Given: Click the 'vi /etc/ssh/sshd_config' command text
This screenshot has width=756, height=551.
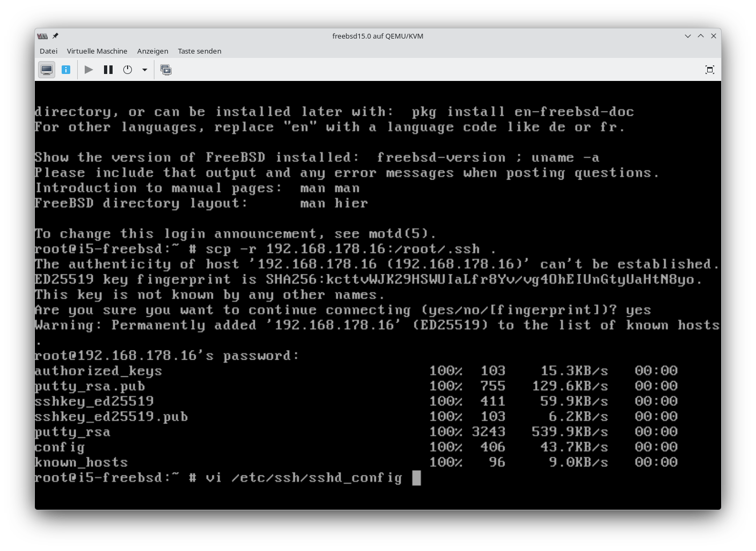Looking at the screenshot, I should coord(304,478).
